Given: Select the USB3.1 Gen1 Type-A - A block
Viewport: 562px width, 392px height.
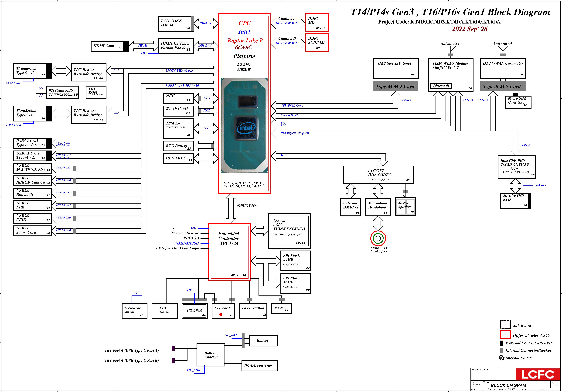Looking at the screenshot, I should [32, 156].
